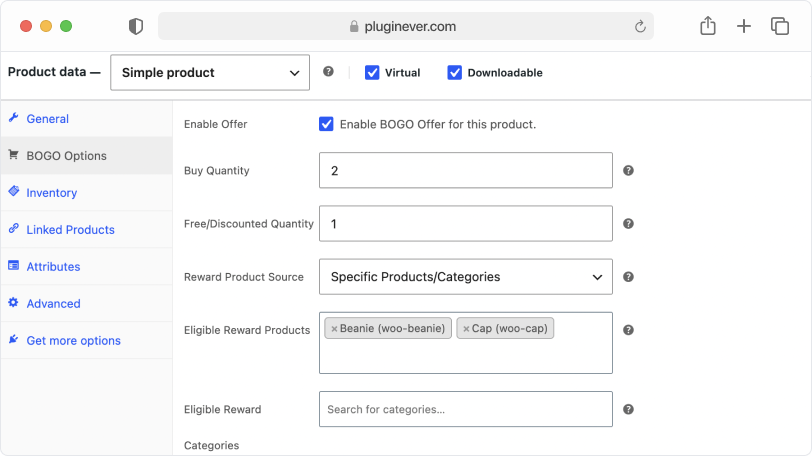Click the chain link icon for Linked Products

pyautogui.click(x=13, y=228)
